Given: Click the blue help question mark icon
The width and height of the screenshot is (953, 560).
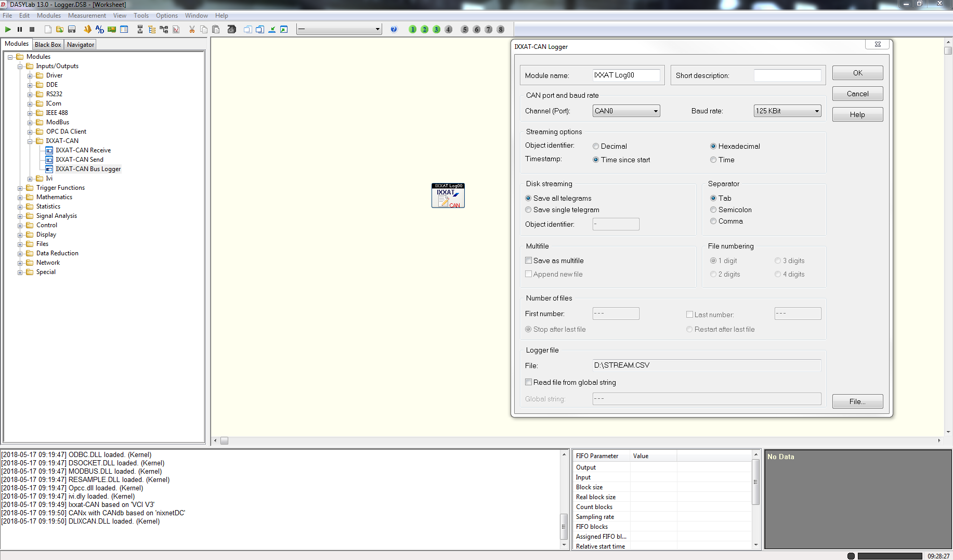Looking at the screenshot, I should click(x=394, y=30).
